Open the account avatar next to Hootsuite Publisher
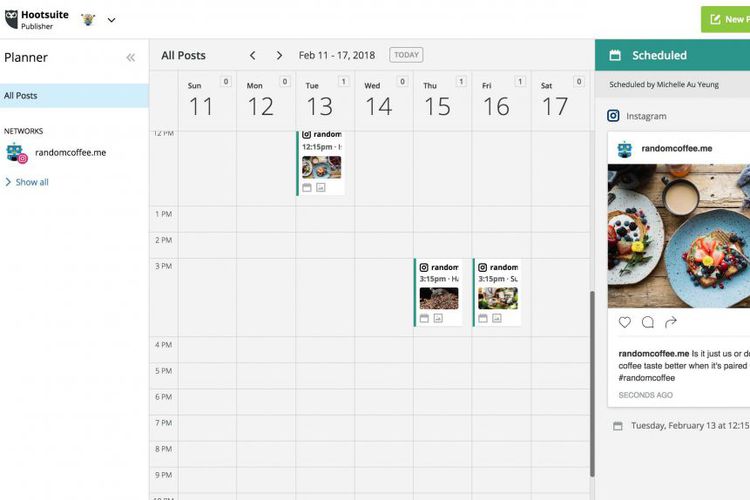Viewport: 750px width, 500px height. coord(88,20)
